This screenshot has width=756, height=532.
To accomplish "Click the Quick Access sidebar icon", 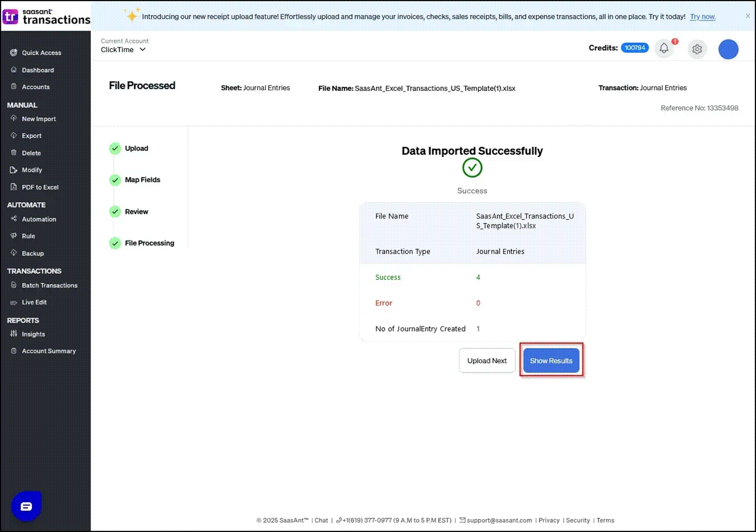I will coord(13,52).
